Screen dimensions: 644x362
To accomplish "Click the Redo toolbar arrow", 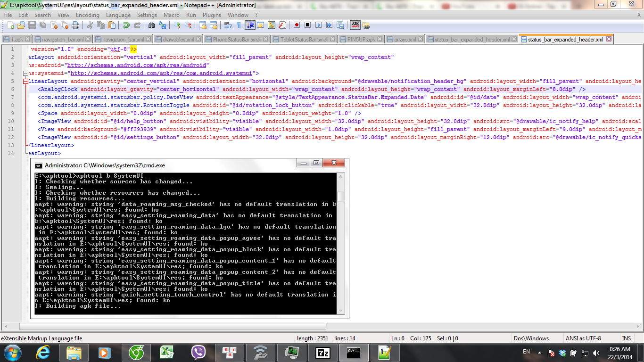I will (137, 25).
